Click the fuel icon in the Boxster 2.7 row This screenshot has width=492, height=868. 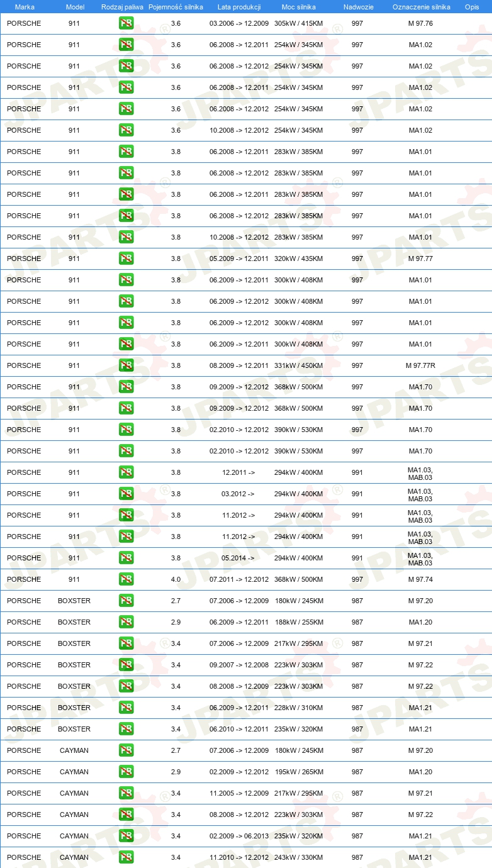[126, 601]
